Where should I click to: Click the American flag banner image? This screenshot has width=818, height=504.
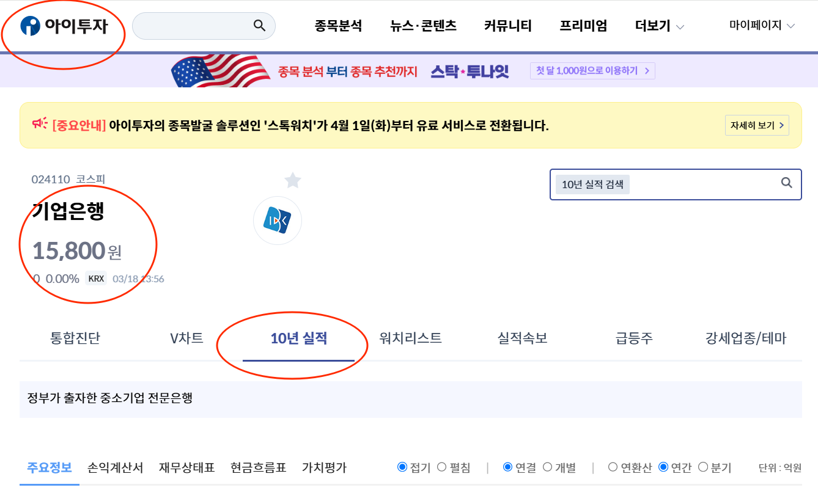point(220,71)
